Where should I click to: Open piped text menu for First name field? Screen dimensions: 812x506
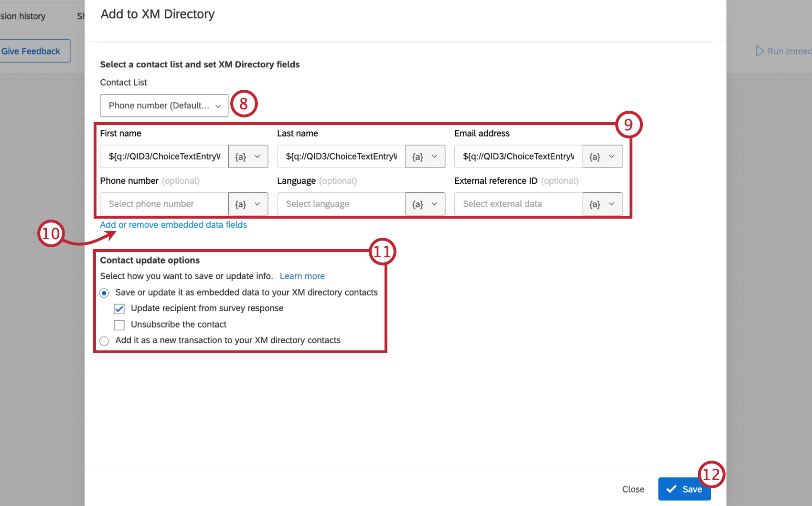point(248,156)
